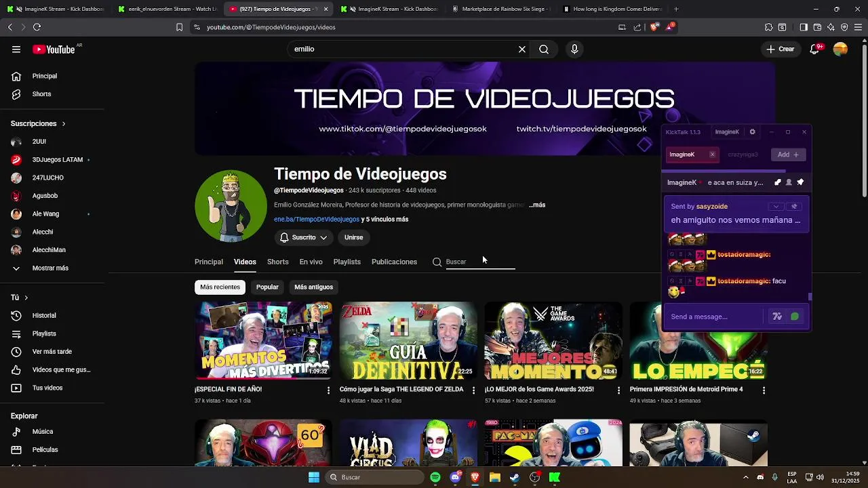Click the 'Add +' button in KickTalk
Screen dimensions: 868x488
788,155
